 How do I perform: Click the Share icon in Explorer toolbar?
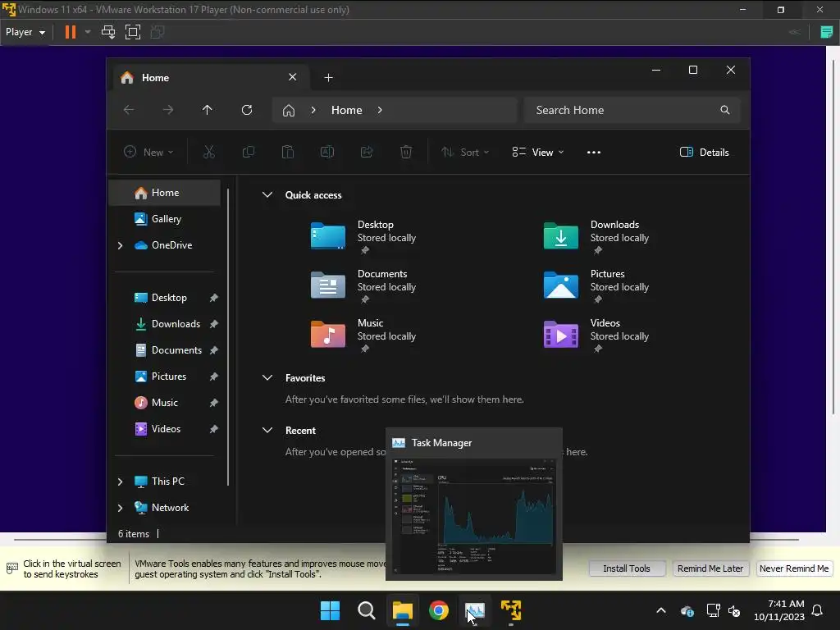[x=367, y=152]
